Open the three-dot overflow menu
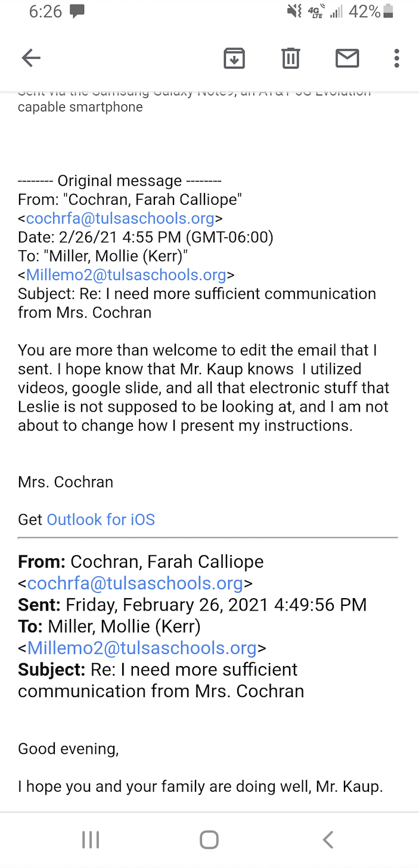 396,58
